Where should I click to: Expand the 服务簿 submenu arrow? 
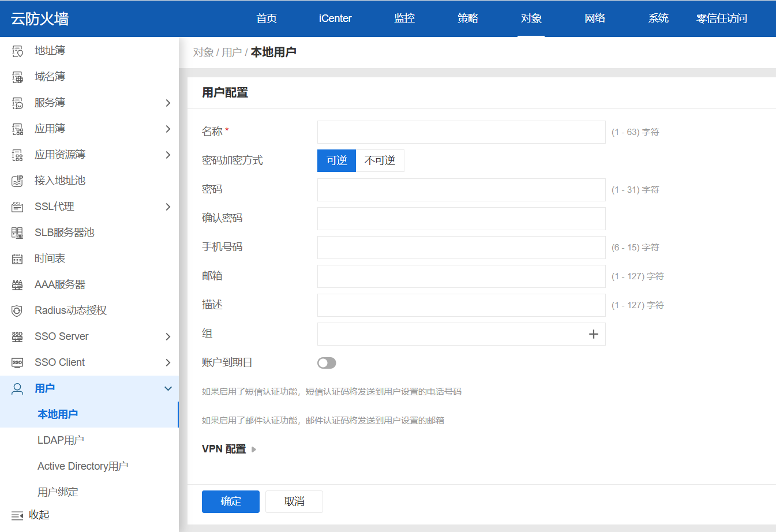[168, 103]
